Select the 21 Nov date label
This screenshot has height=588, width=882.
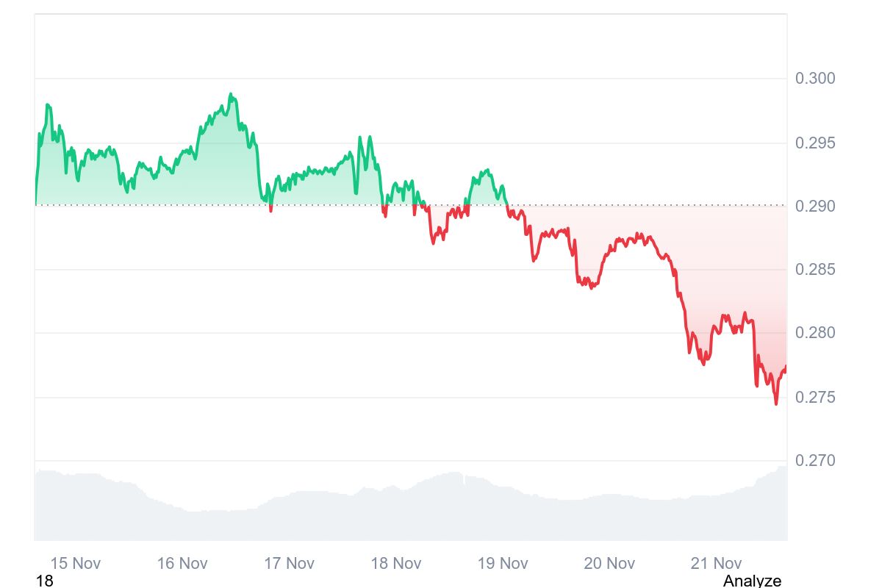[x=717, y=563]
